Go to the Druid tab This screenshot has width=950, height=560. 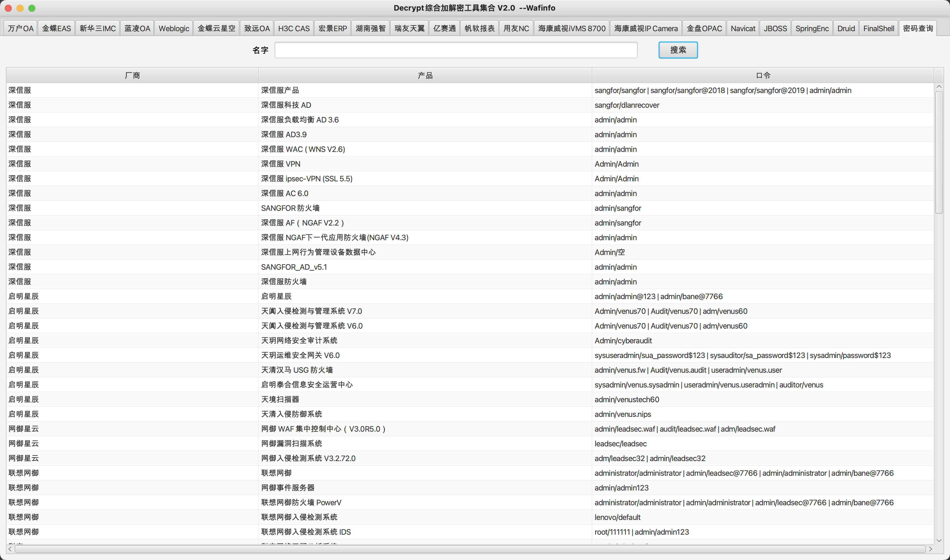846,29
